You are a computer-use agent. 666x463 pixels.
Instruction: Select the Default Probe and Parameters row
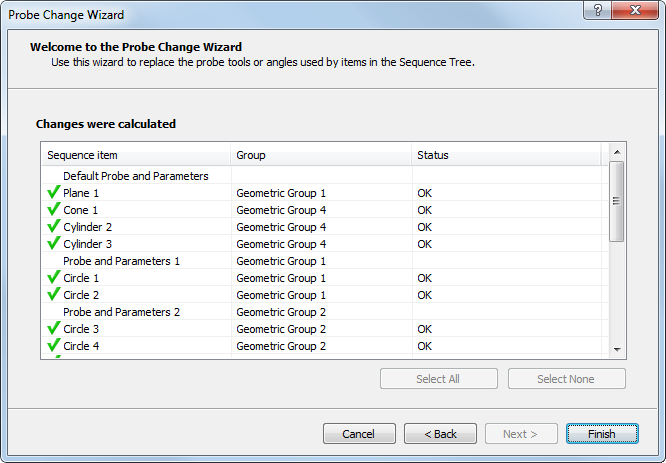[135, 176]
